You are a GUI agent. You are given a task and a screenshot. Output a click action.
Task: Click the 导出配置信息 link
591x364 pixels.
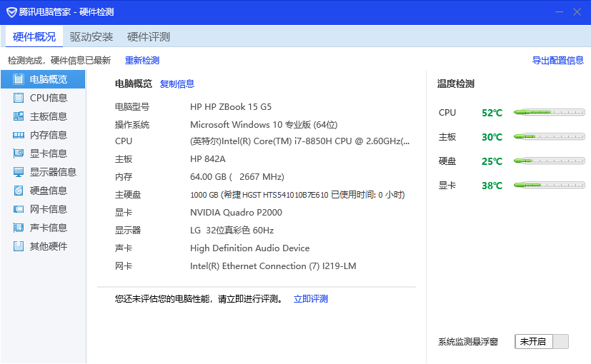(558, 60)
